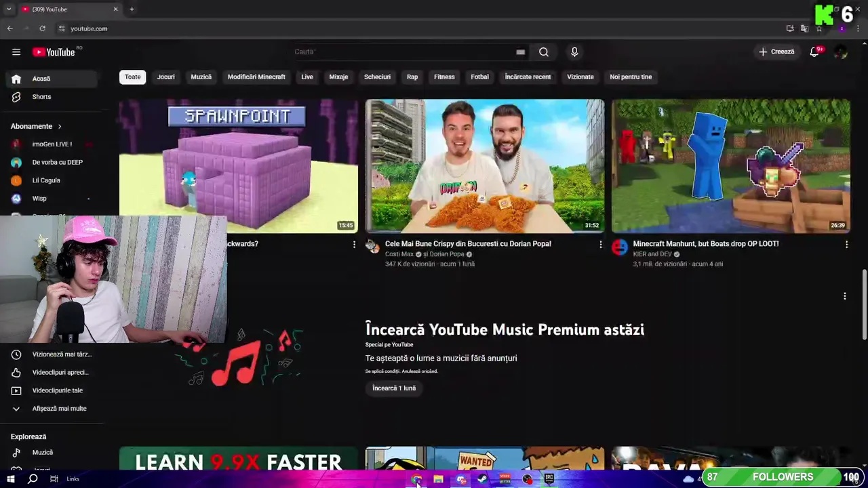Open Costi Max channel avatar
Viewport: 868px width, 488px height.
coord(372,247)
